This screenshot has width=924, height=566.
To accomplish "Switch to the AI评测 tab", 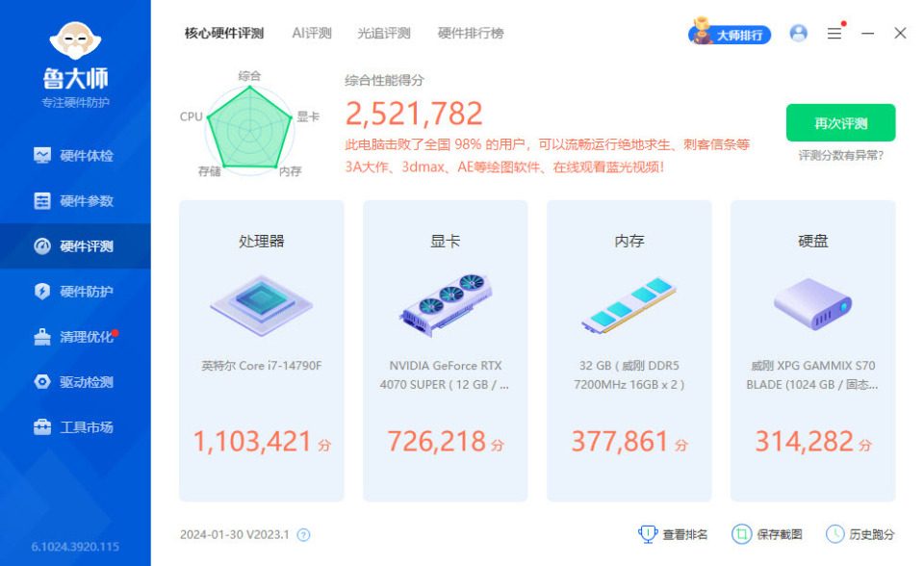I will (310, 32).
